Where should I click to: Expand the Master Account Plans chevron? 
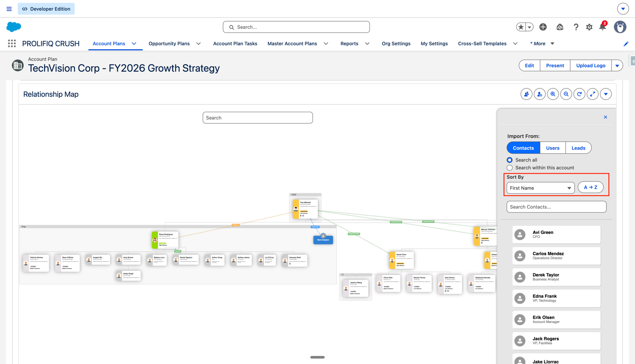click(326, 44)
